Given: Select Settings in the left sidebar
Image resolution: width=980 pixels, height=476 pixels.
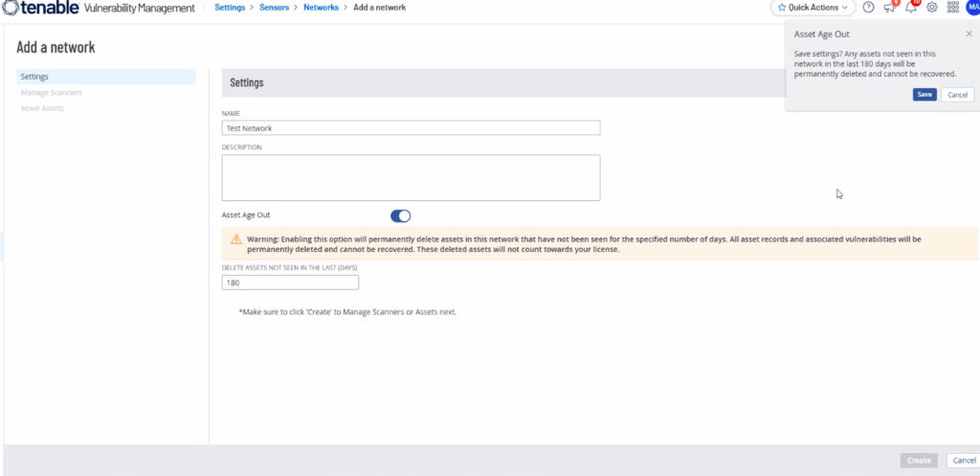Looking at the screenshot, I should point(34,77).
